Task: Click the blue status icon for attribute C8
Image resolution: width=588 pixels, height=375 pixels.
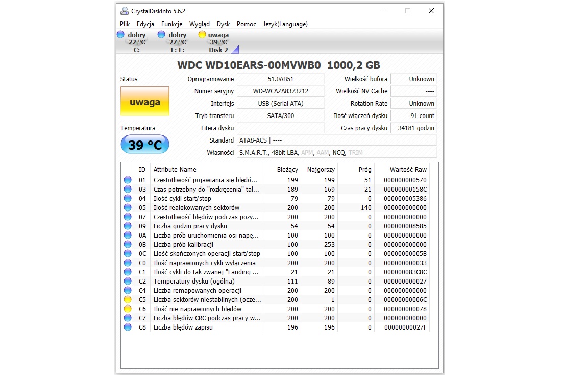Action: point(128,327)
